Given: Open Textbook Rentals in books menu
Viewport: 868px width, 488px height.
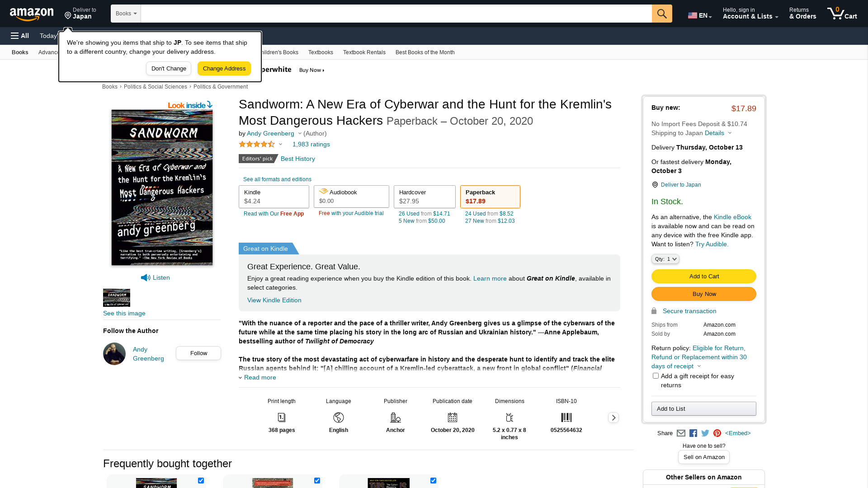Looking at the screenshot, I should [364, 52].
